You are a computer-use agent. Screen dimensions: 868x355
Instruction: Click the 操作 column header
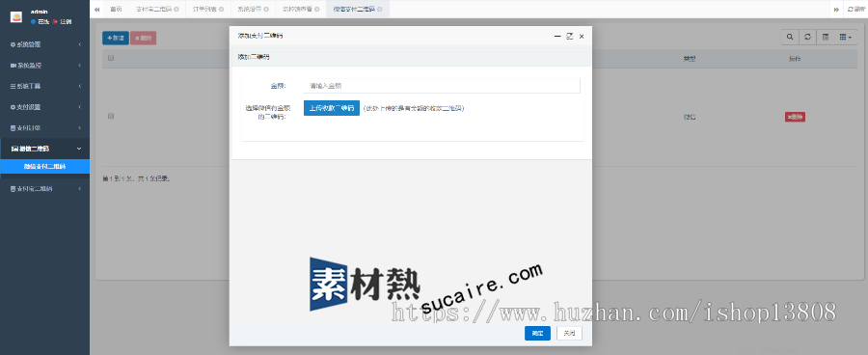tap(795, 59)
